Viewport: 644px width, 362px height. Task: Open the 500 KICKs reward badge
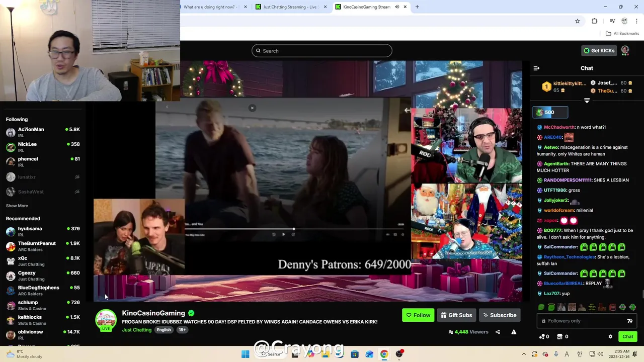[x=550, y=113]
